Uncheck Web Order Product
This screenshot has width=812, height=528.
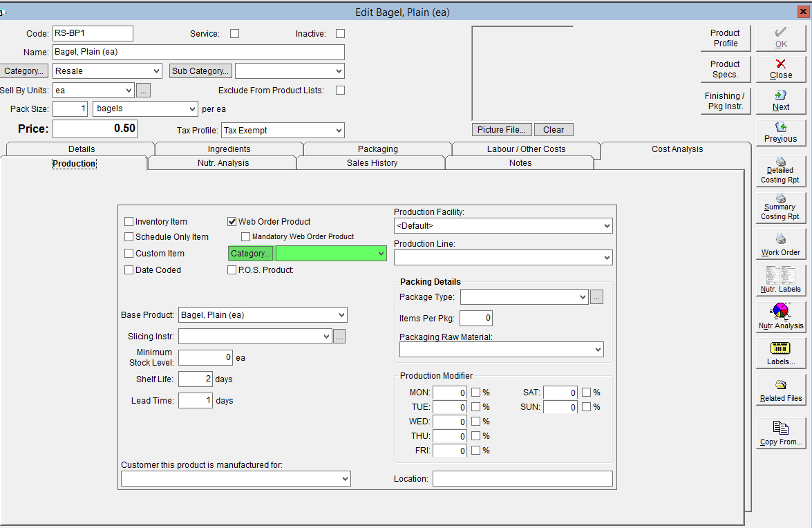tap(232, 222)
